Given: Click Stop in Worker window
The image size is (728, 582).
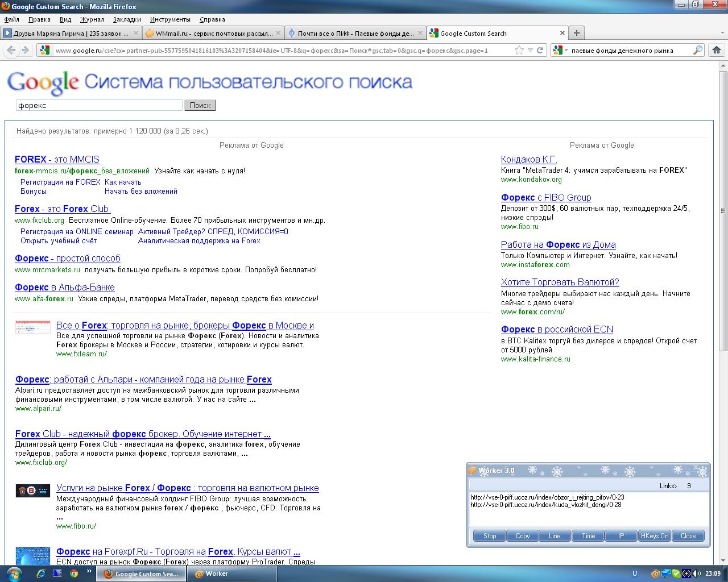Looking at the screenshot, I should 490,535.
